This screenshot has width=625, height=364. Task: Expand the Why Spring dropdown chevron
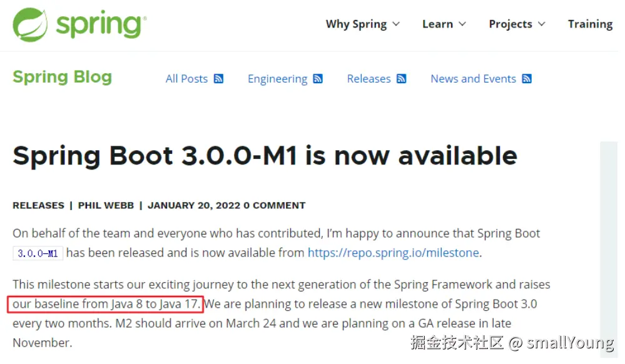pyautogui.click(x=396, y=24)
